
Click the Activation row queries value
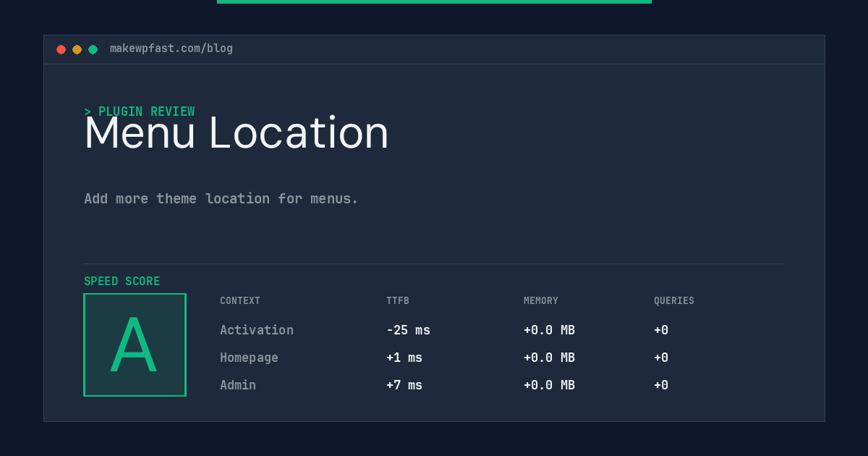[x=661, y=330]
